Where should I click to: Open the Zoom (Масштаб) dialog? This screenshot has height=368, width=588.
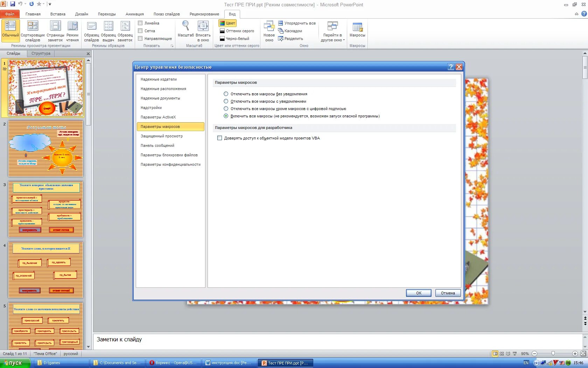[x=185, y=29]
